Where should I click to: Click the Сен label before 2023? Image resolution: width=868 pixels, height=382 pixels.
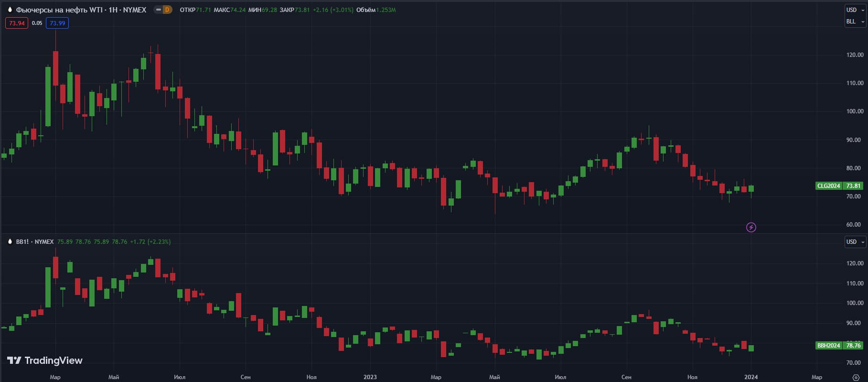[x=246, y=377]
